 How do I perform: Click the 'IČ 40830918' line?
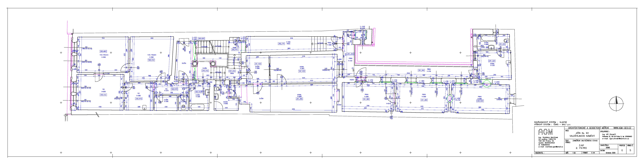(544, 145)
